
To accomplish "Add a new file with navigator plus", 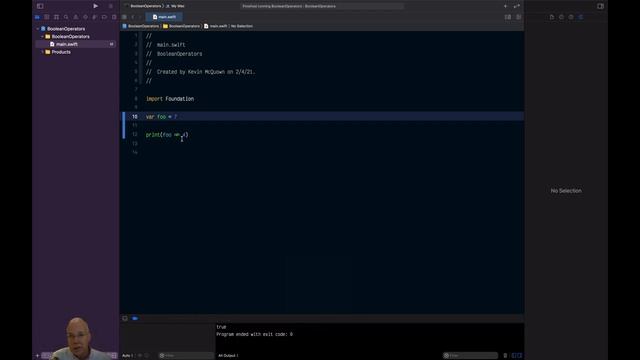I will coord(38,356).
